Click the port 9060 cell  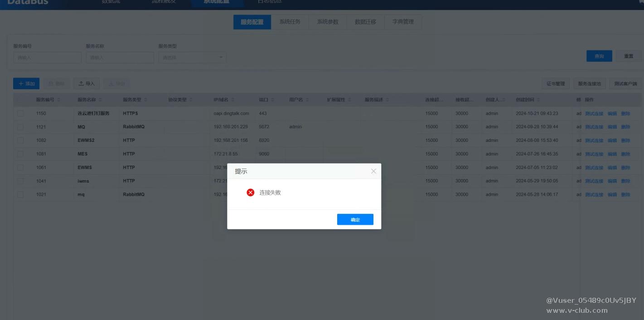[264, 154]
